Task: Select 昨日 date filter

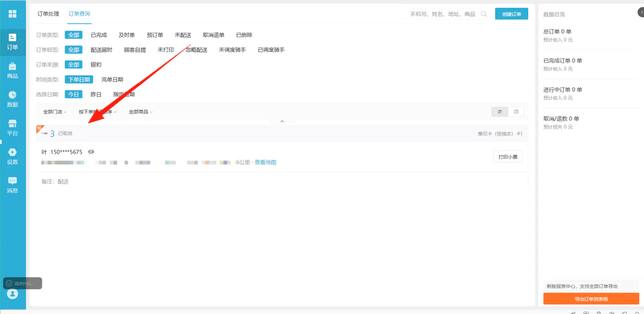Action: coord(96,94)
